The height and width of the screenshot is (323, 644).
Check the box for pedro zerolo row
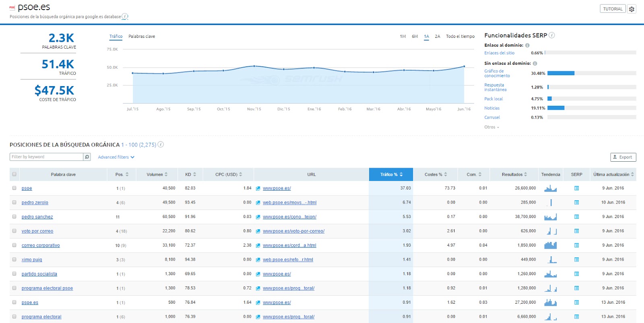tap(14, 202)
